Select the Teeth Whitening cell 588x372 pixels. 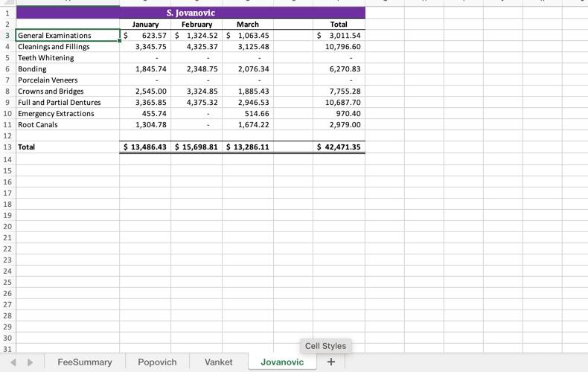[68, 58]
